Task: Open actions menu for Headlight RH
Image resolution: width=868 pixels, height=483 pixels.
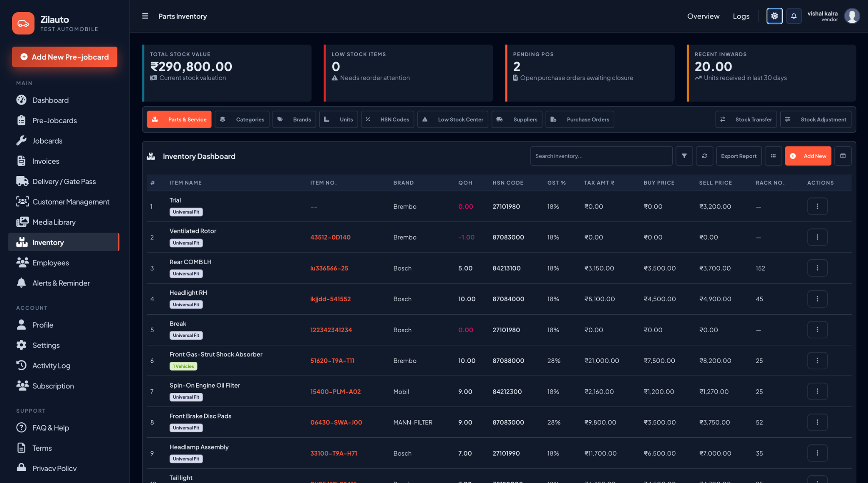Action: click(818, 299)
